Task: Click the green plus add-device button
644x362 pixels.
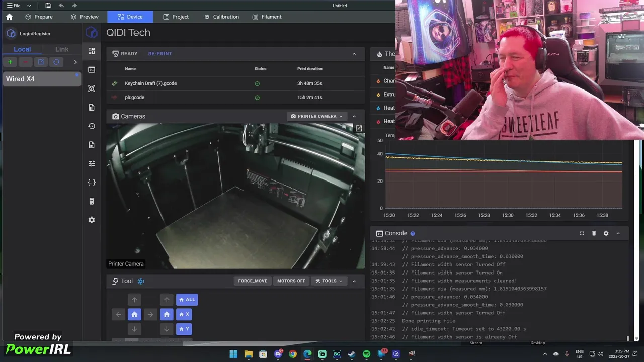Action: [10, 62]
